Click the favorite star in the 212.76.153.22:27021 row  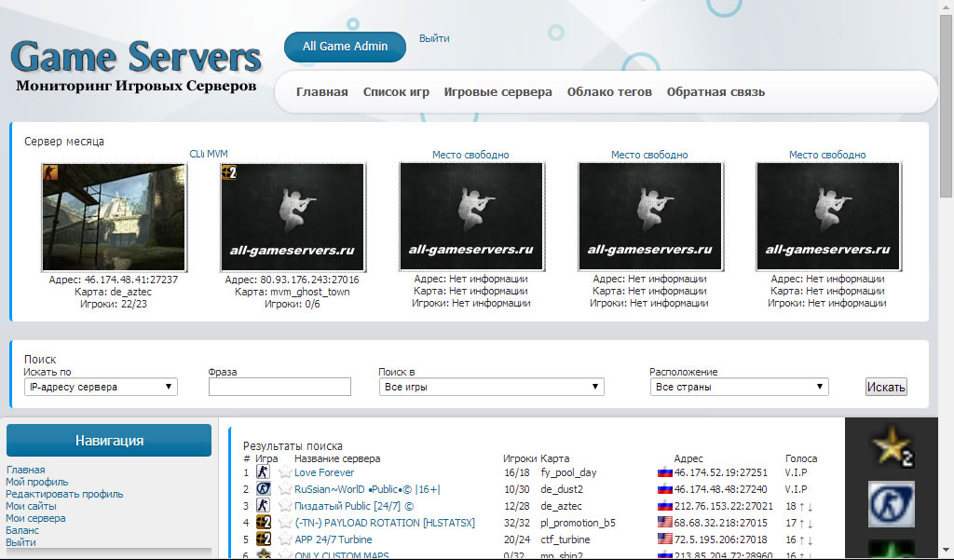point(285,506)
